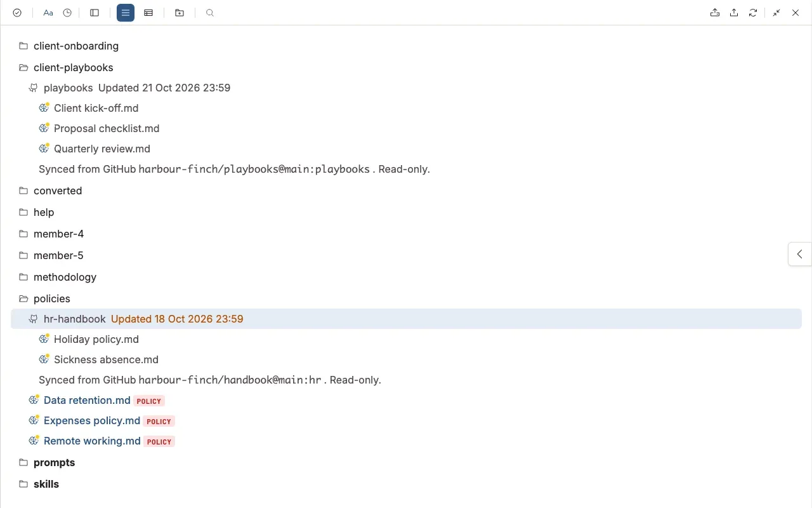The width and height of the screenshot is (812, 508).
Task: Click the POLICY badge beside Data retention.md
Action: (x=149, y=401)
